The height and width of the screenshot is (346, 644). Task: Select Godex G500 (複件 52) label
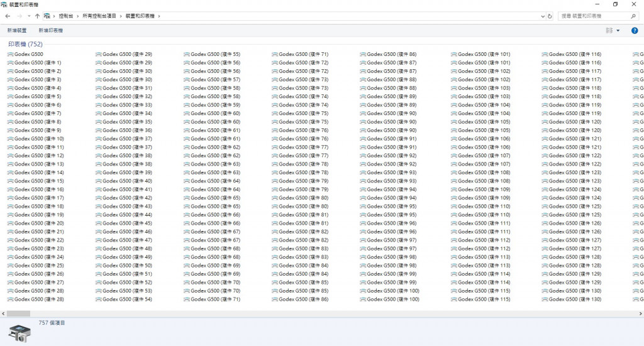[127, 282]
